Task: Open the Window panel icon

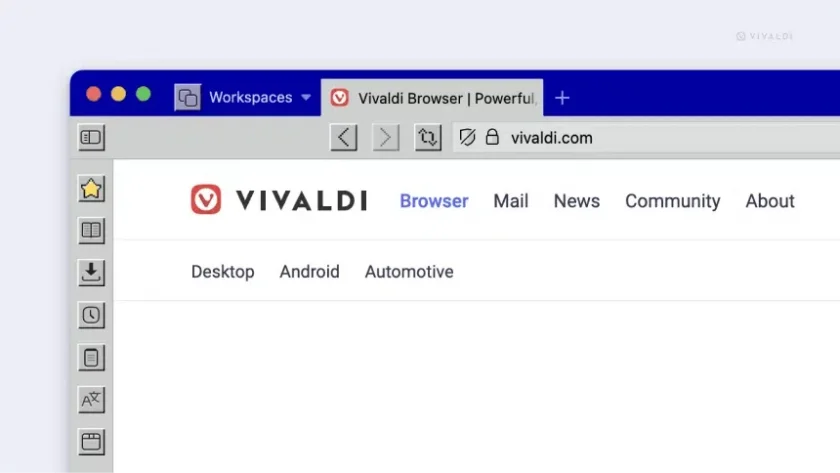Action: tap(91, 442)
